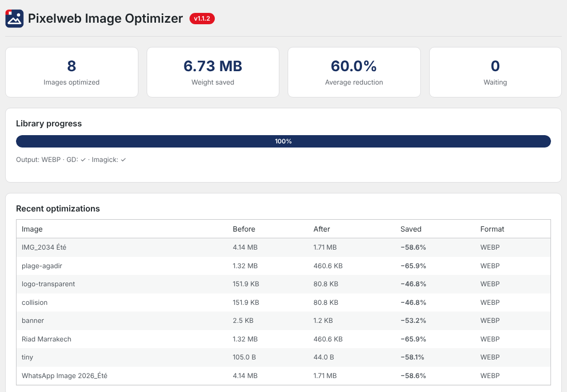Screen dimensions: 567x392
Task: Click the Image column header
Action: click(32, 229)
